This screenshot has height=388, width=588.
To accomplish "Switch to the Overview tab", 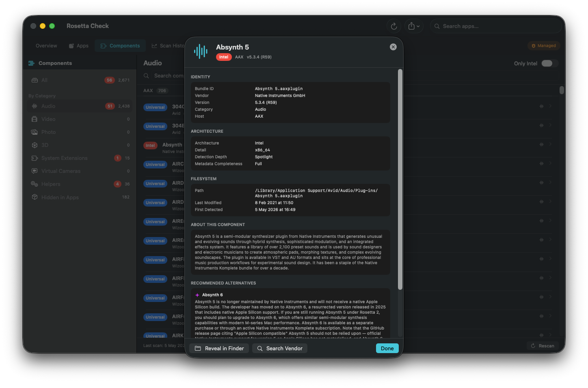I will click(x=46, y=46).
